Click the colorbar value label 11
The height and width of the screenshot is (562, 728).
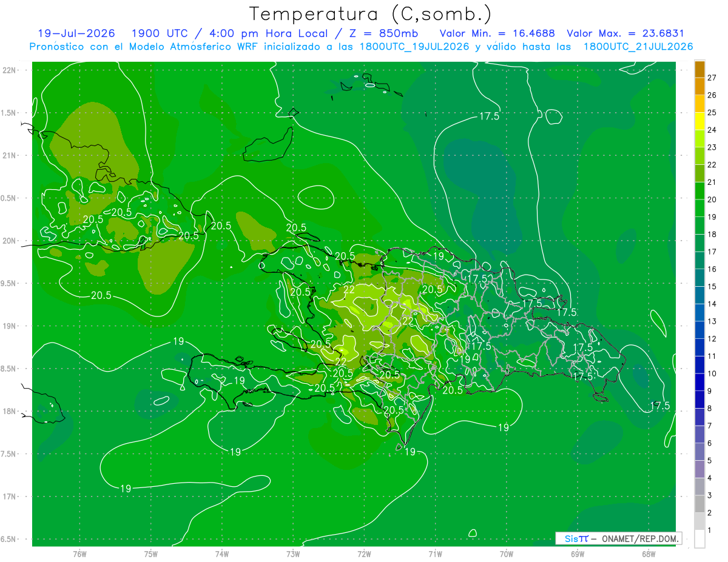pos(712,356)
